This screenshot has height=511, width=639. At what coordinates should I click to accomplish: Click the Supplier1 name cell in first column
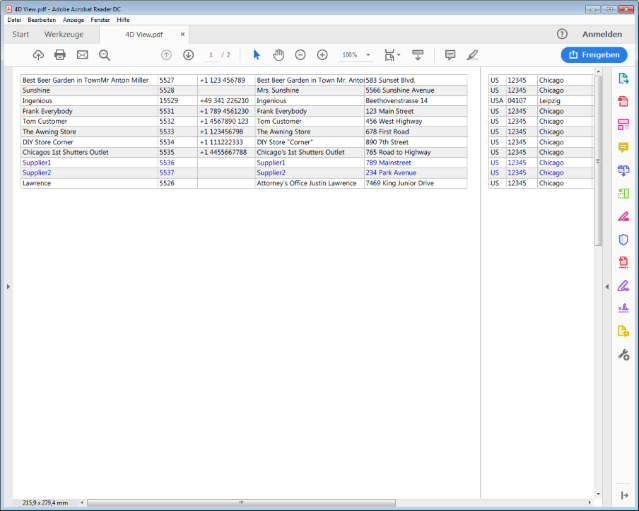point(89,163)
